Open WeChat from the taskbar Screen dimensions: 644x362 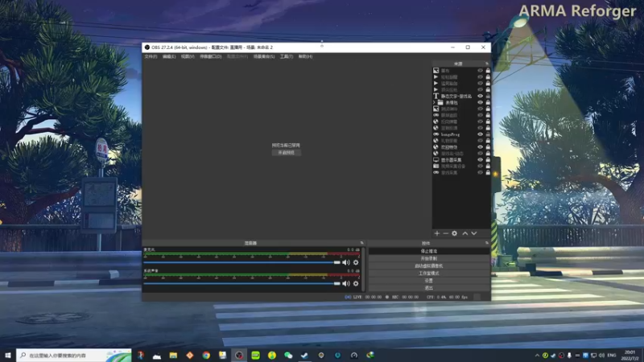click(x=288, y=356)
